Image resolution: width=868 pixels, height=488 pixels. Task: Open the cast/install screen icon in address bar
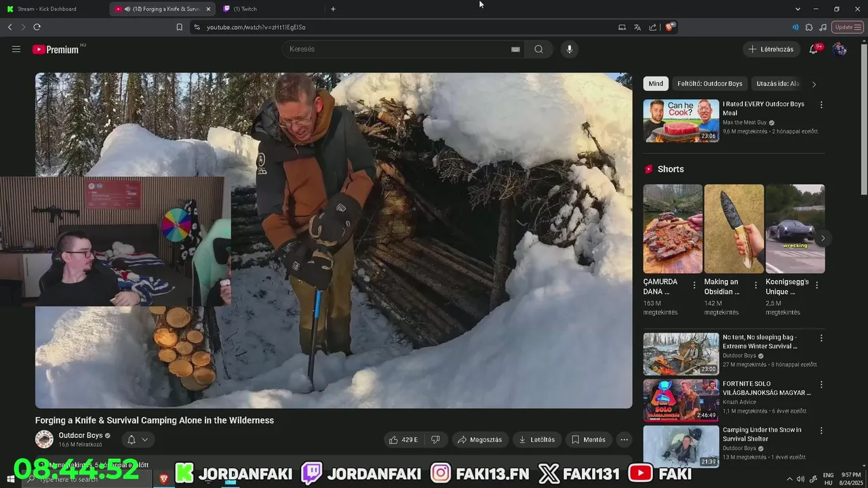[622, 27]
